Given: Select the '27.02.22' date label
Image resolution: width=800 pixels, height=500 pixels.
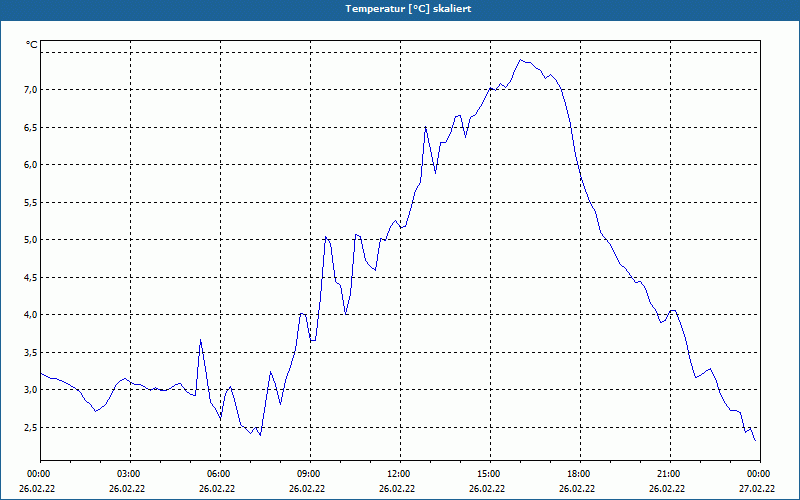Looking at the screenshot, I should (x=757, y=489).
